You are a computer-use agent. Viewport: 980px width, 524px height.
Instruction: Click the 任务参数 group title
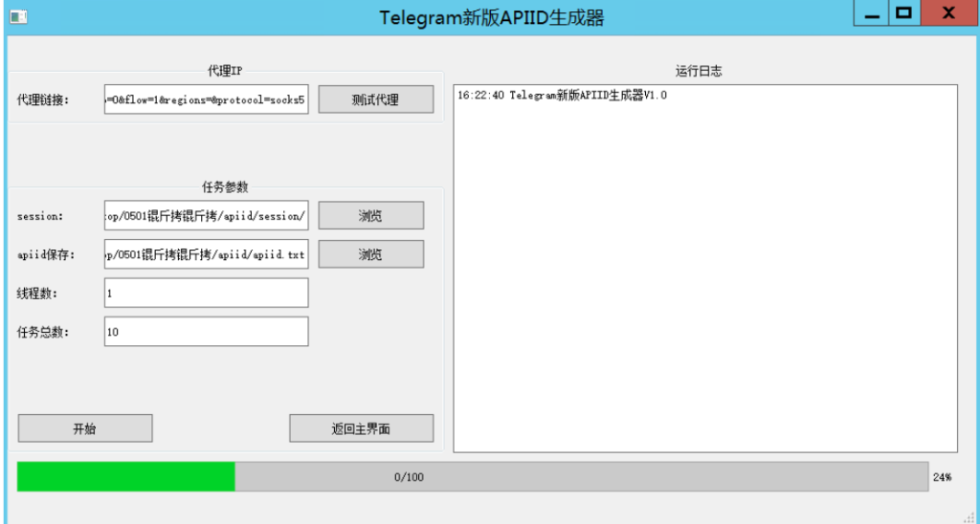(225, 186)
